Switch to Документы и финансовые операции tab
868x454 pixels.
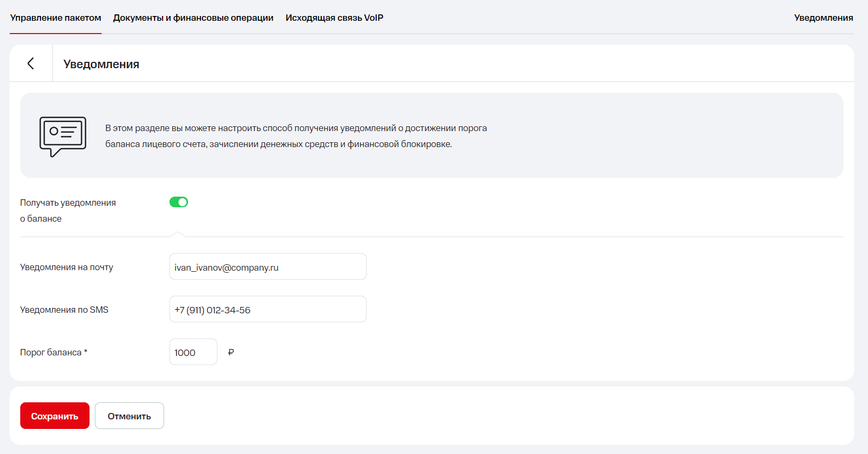(193, 18)
